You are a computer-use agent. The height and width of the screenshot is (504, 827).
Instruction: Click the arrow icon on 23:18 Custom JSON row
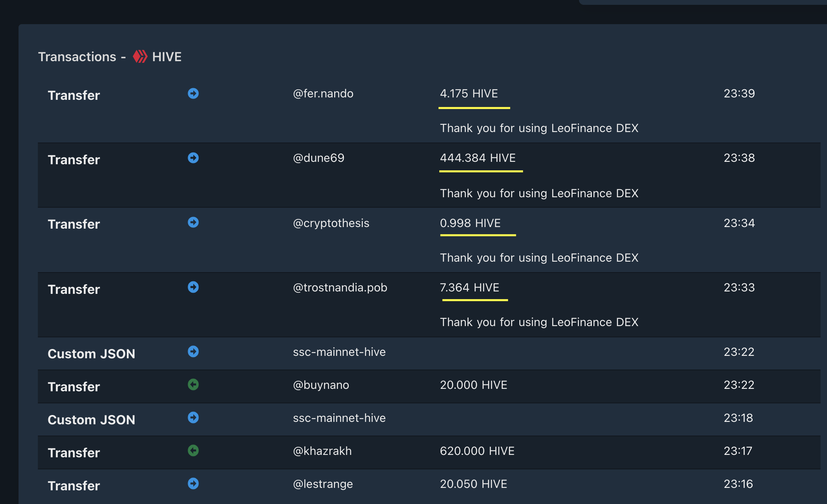pyautogui.click(x=193, y=417)
